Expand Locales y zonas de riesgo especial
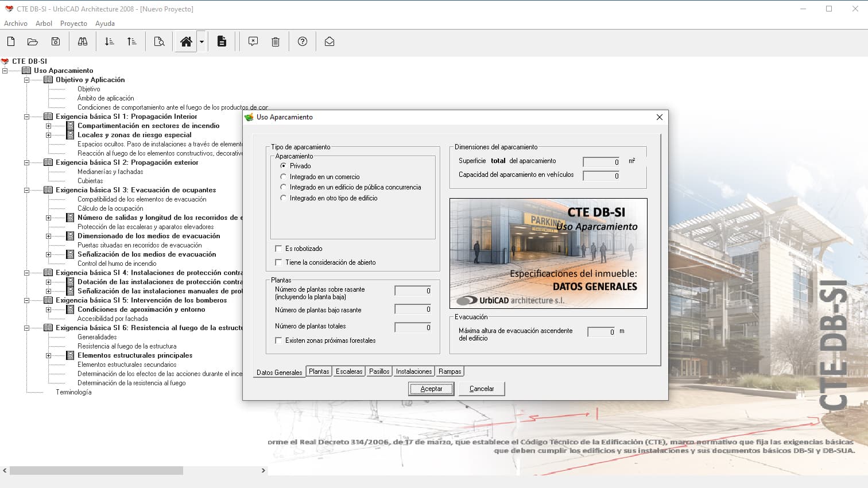 click(48, 135)
